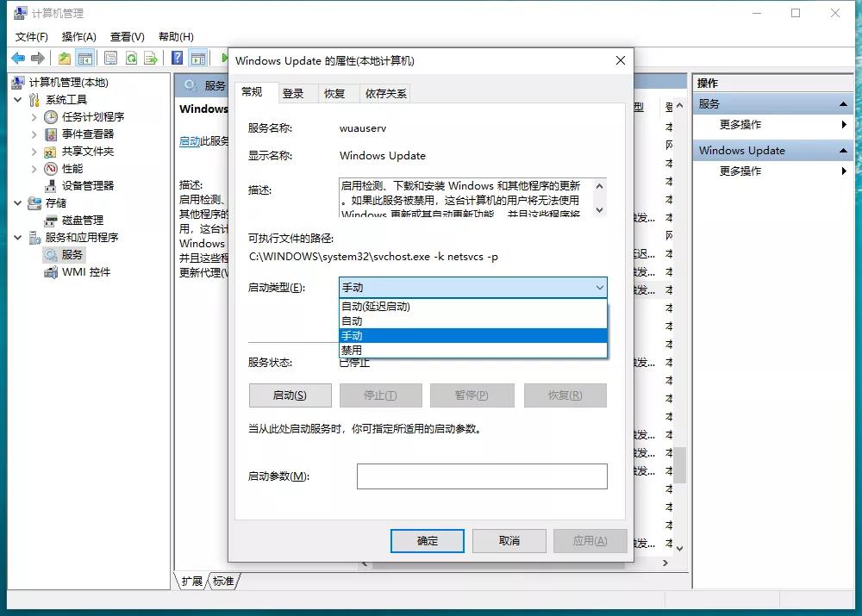Expand the 共享文件夹 tree node

[x=34, y=151]
